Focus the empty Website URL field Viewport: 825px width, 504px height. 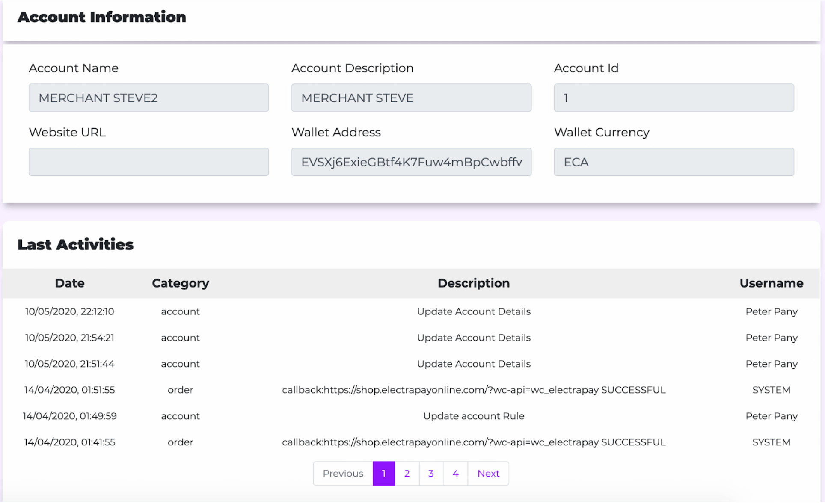coord(148,162)
